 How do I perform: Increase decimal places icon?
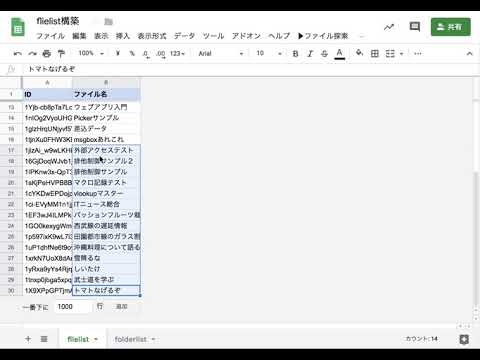pos(161,54)
